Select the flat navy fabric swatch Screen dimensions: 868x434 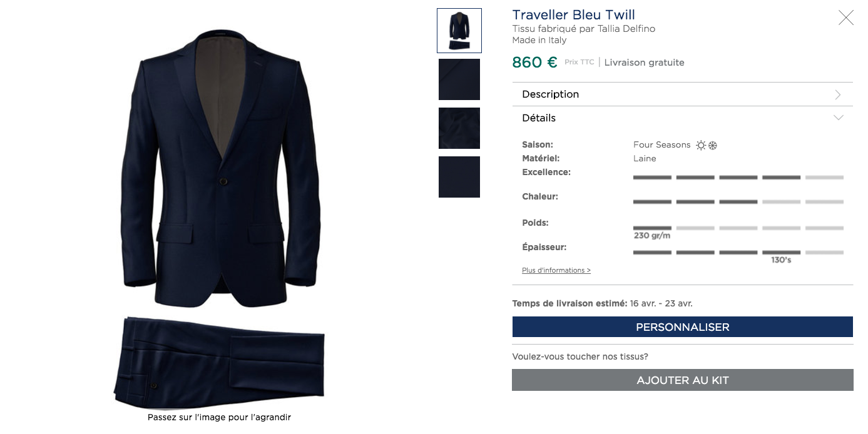pos(459,177)
